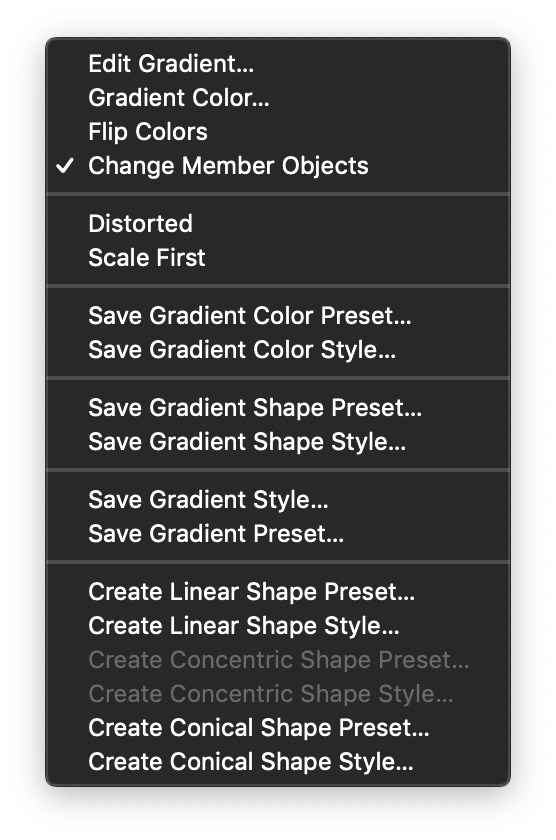Toggle the Distorted option
The image size is (556, 840).
(x=278, y=224)
